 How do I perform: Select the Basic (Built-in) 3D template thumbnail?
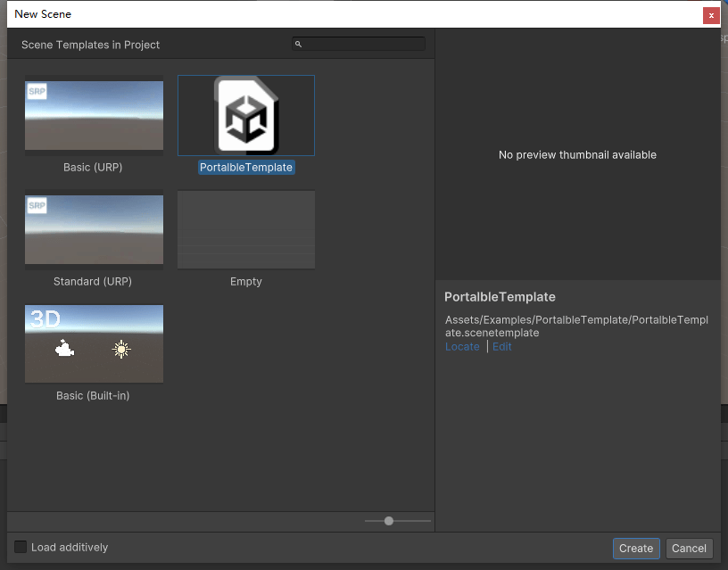click(x=94, y=344)
